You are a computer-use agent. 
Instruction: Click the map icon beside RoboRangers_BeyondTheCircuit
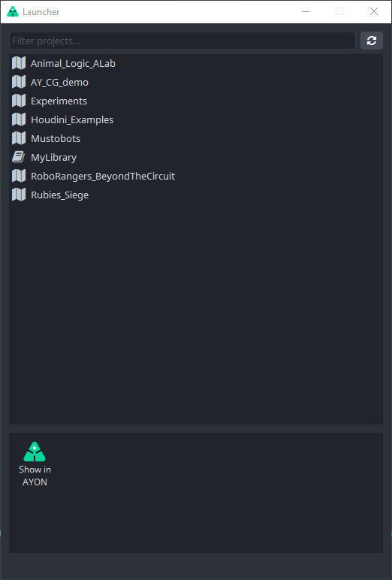point(19,176)
